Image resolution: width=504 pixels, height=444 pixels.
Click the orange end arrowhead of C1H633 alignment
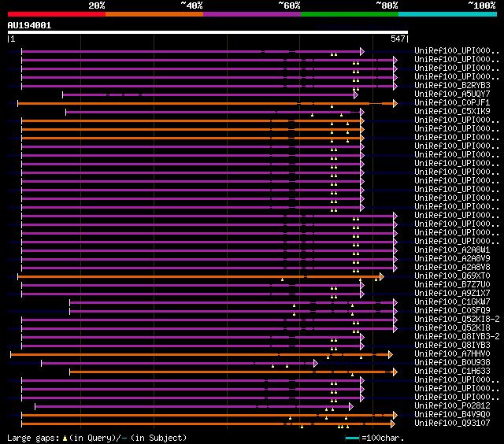point(395,372)
